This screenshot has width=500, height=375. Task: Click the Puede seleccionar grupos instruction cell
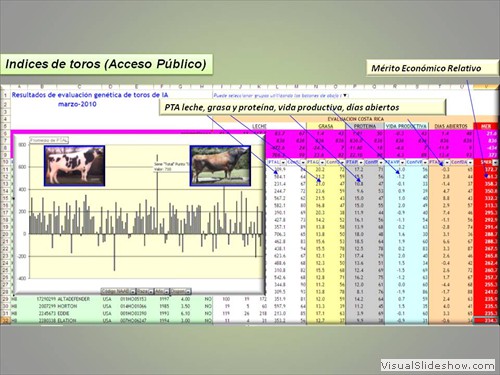(280, 96)
